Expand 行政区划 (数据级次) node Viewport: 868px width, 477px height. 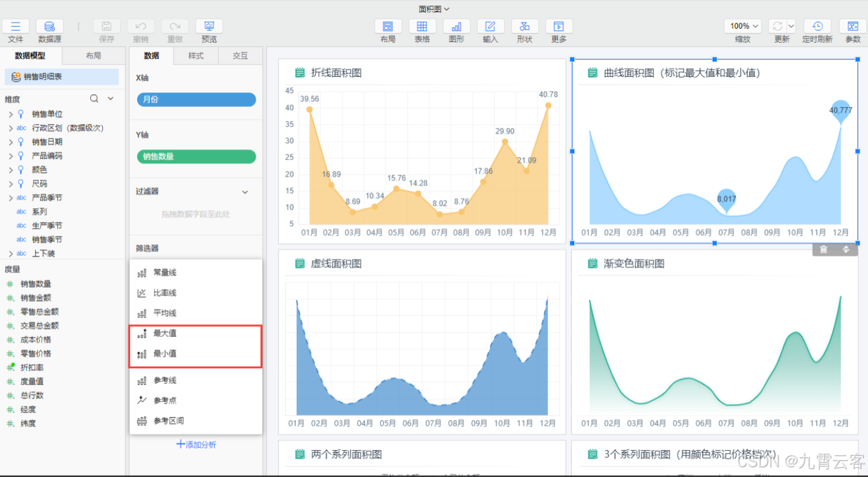point(10,128)
